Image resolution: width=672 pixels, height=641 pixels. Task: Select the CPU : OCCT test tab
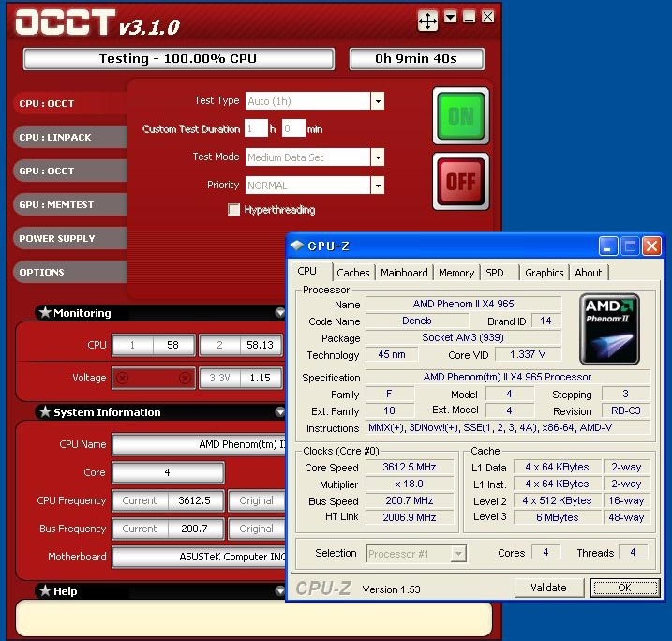pos(70,103)
